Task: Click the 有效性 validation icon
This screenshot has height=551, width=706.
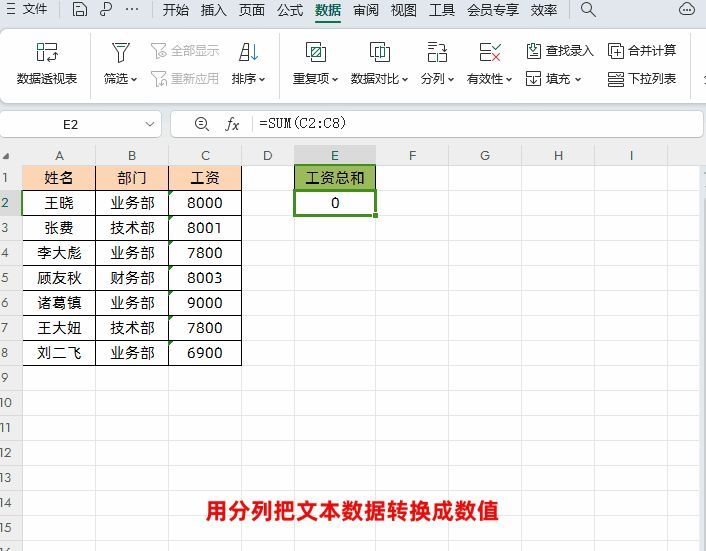Action: [x=490, y=52]
